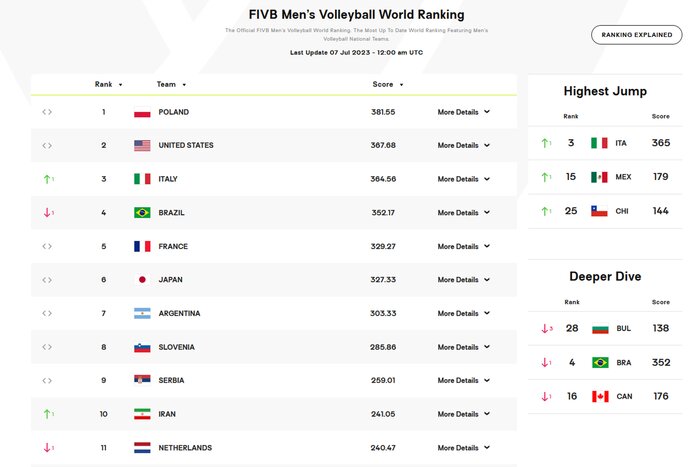Click the Poland flag icon

pyautogui.click(x=142, y=112)
